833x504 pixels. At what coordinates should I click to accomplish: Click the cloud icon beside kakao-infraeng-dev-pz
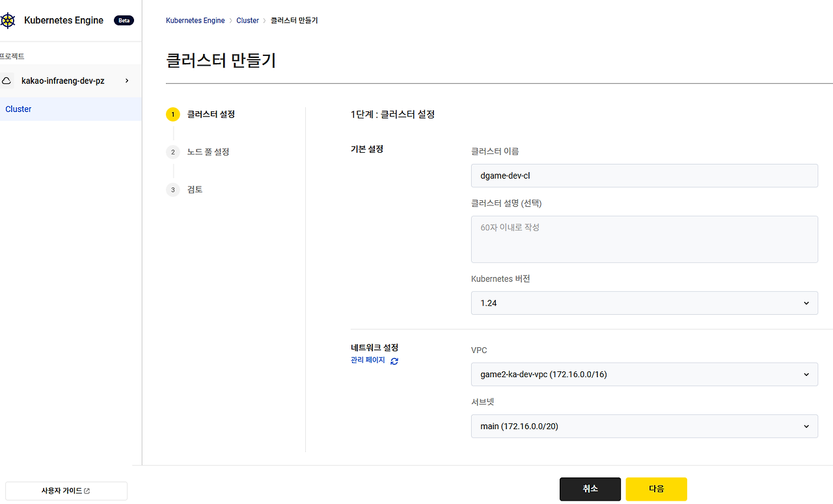coord(7,81)
